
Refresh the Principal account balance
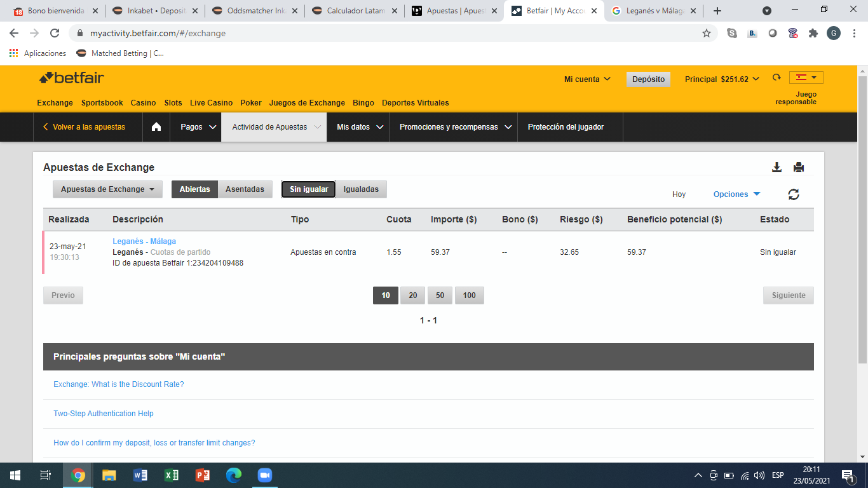tap(776, 78)
